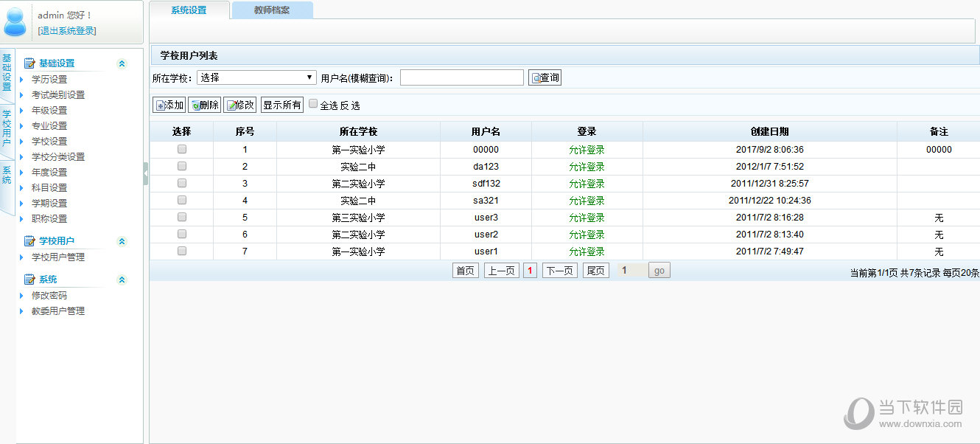Open 修改密码 in the sidebar
Image resolution: width=980 pixels, height=444 pixels.
point(49,296)
